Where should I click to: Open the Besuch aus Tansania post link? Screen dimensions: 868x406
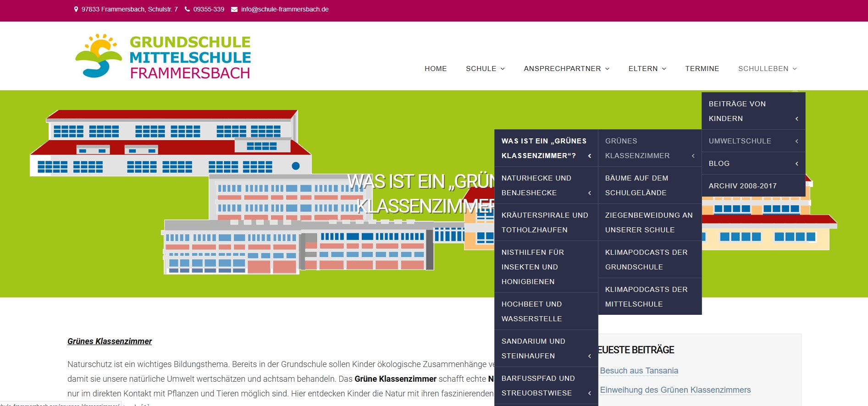(639, 371)
